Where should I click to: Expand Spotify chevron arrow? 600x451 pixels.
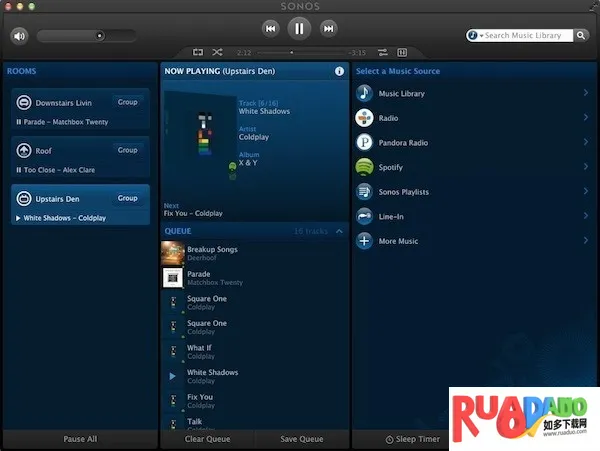coord(586,166)
